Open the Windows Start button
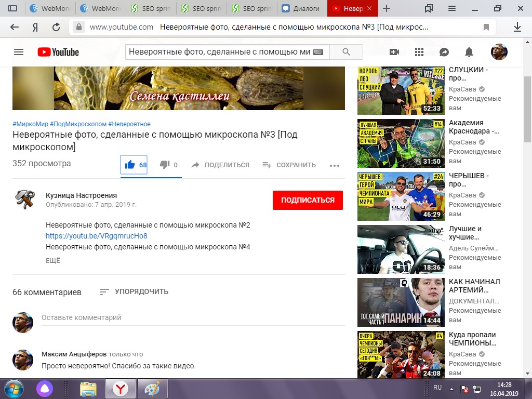The image size is (532, 399). point(14,389)
